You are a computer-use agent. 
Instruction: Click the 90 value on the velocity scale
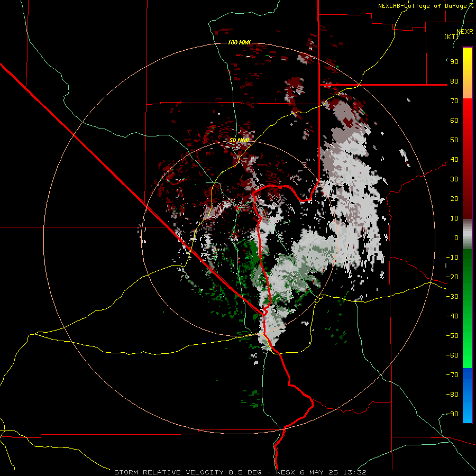click(454, 62)
